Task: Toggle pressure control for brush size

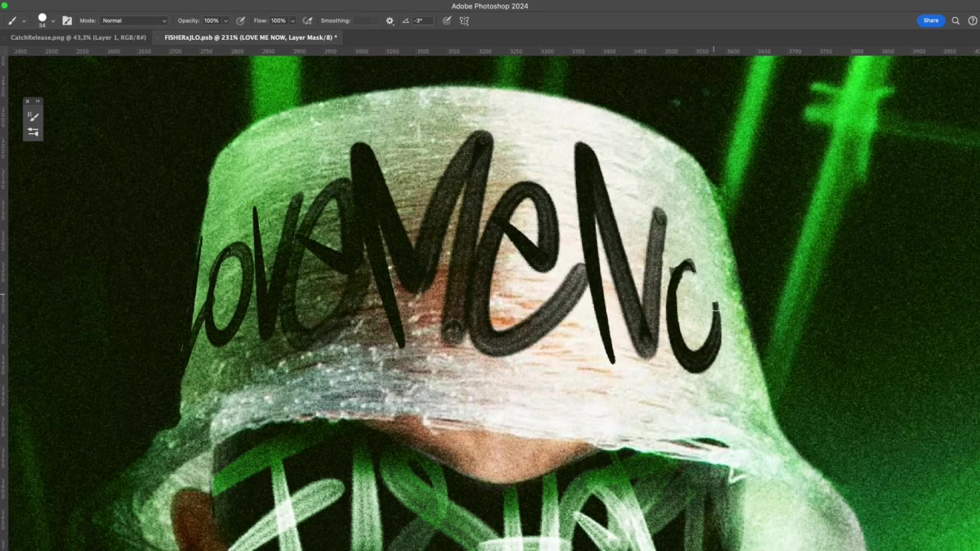Action: (x=447, y=21)
